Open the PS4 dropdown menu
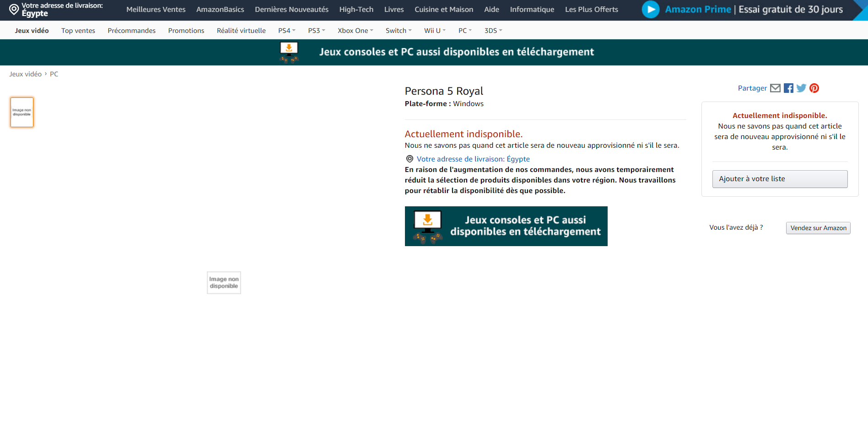Viewport: 868px width, 425px height. click(x=287, y=31)
